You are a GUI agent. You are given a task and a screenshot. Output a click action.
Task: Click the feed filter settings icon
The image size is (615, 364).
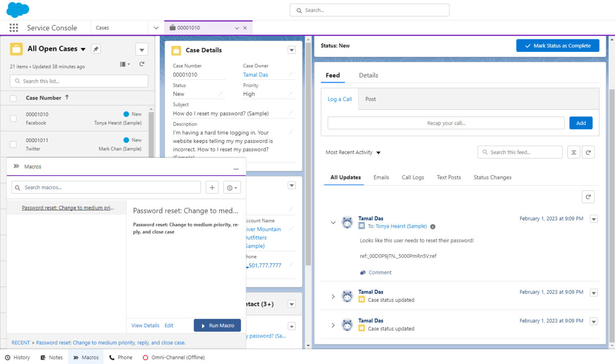click(x=574, y=152)
